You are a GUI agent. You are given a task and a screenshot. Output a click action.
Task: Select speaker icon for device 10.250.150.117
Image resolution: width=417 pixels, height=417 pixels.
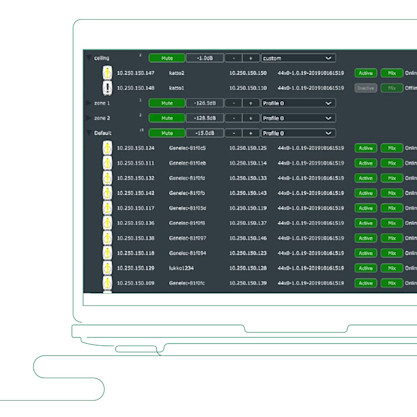pyautogui.click(x=107, y=208)
